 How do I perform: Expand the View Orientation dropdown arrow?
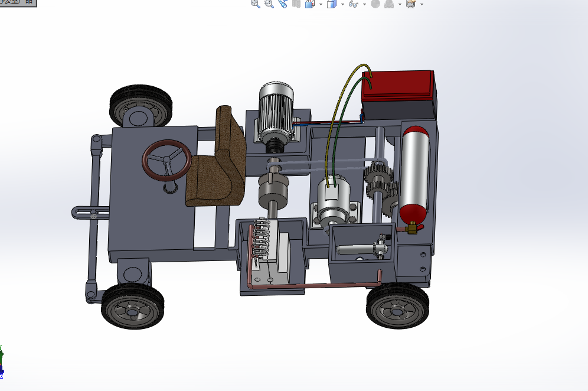321,4
